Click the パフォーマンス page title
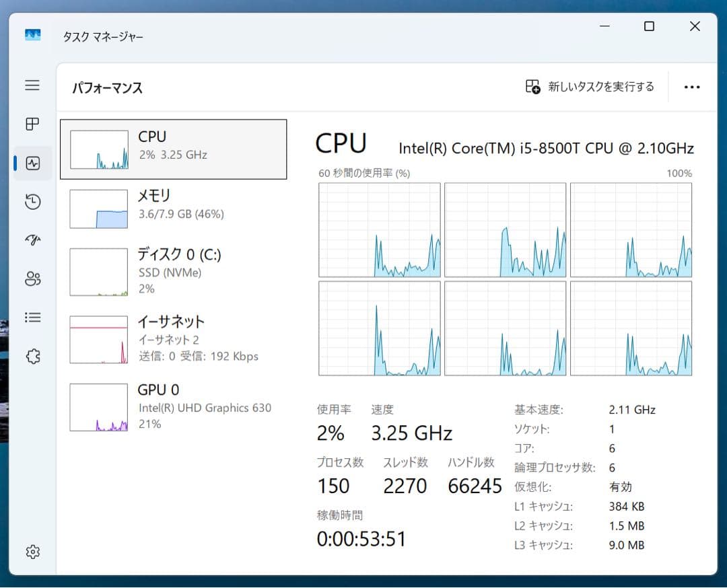This screenshot has width=727, height=588. click(108, 87)
